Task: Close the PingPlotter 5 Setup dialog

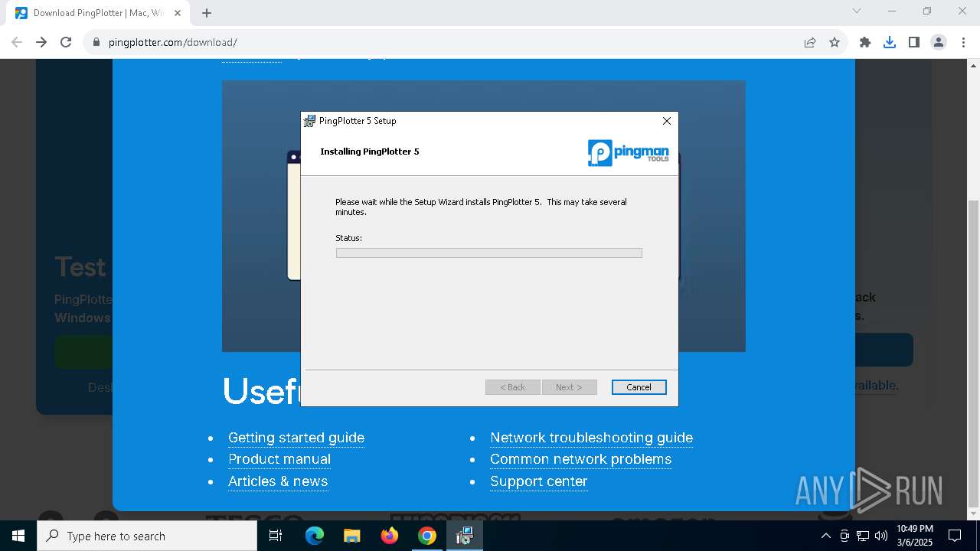Action: pyautogui.click(x=666, y=121)
